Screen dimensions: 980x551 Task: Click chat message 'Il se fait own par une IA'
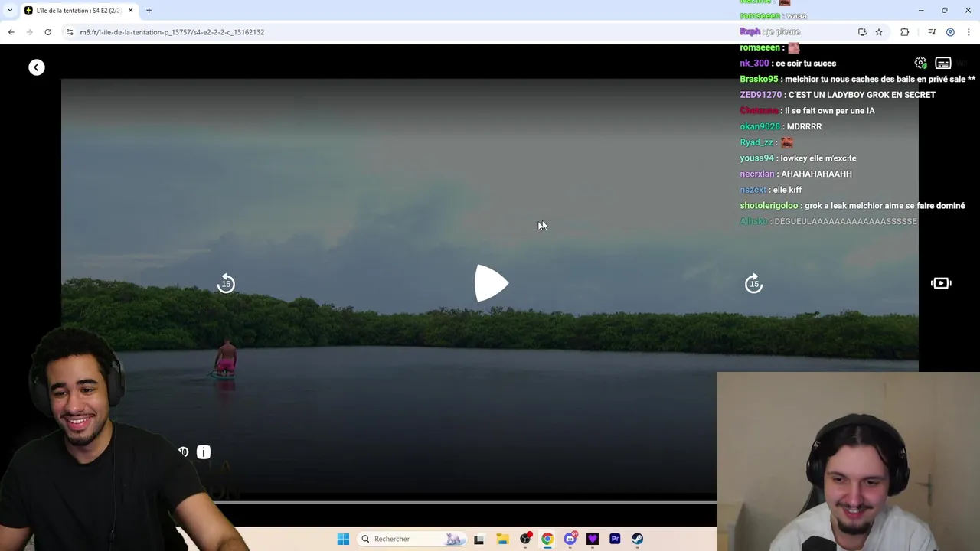pos(830,111)
